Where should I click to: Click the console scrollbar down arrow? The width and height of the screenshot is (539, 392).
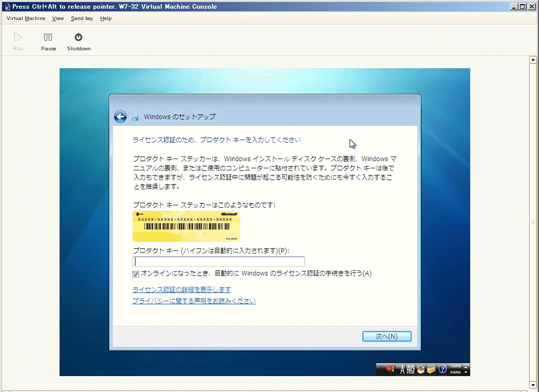coord(533,385)
